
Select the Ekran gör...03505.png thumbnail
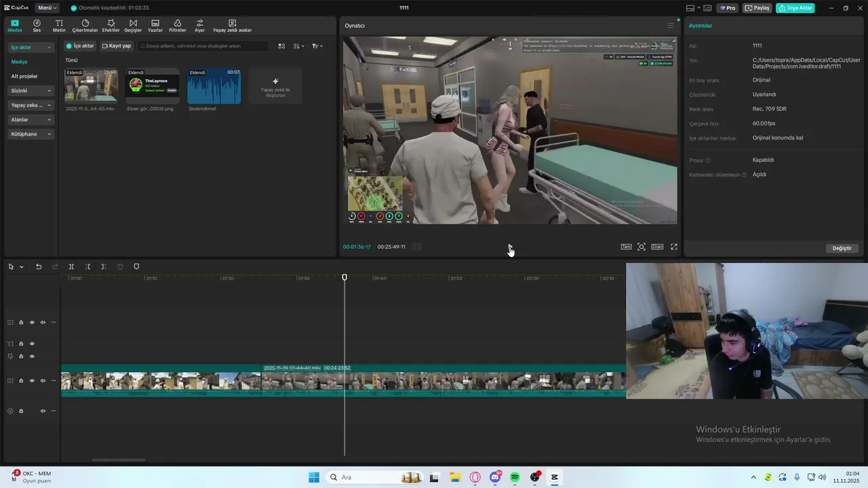pos(153,85)
